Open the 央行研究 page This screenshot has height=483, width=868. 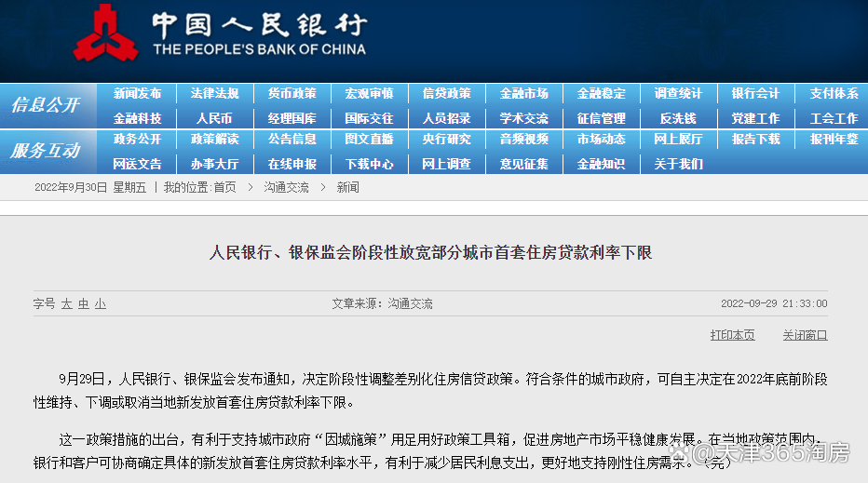(x=447, y=139)
